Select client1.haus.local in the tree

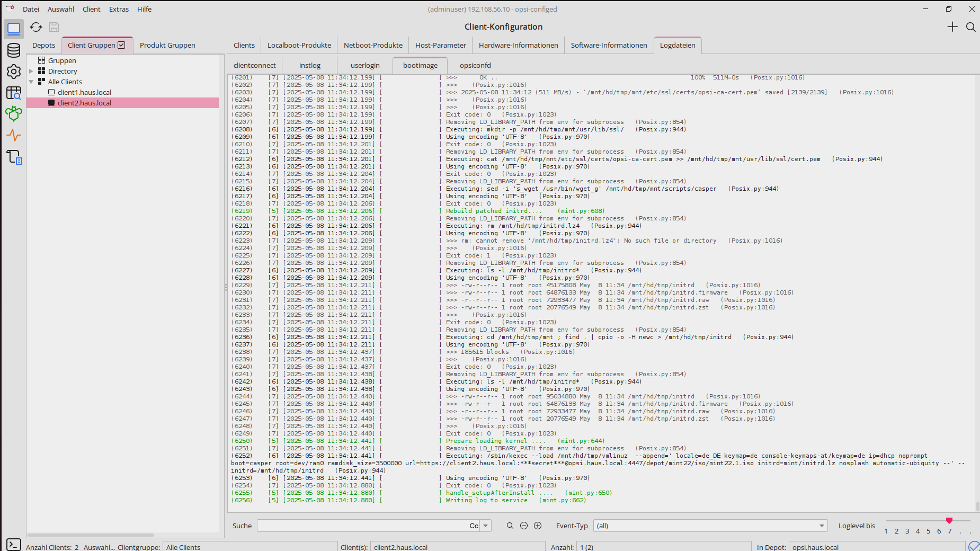pyautogui.click(x=84, y=92)
